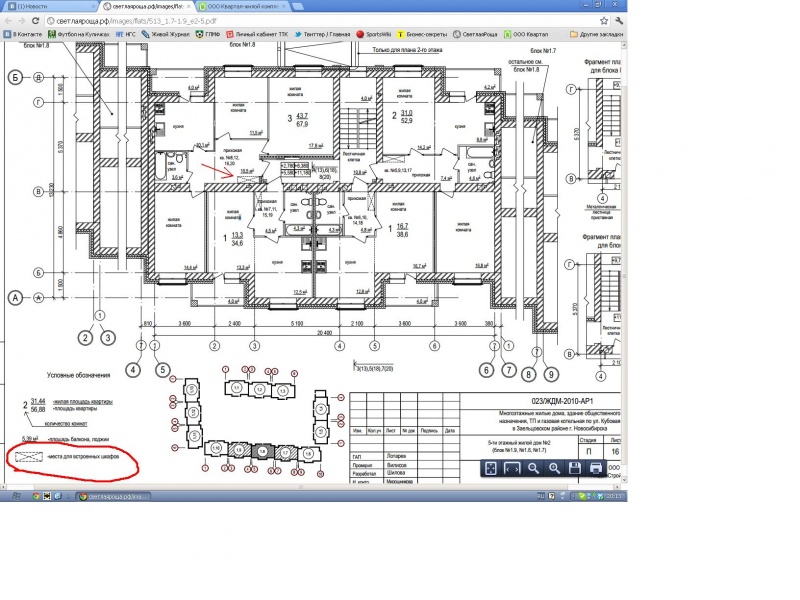Open the Windows Start button
The image size is (800, 600).
(x=14, y=495)
